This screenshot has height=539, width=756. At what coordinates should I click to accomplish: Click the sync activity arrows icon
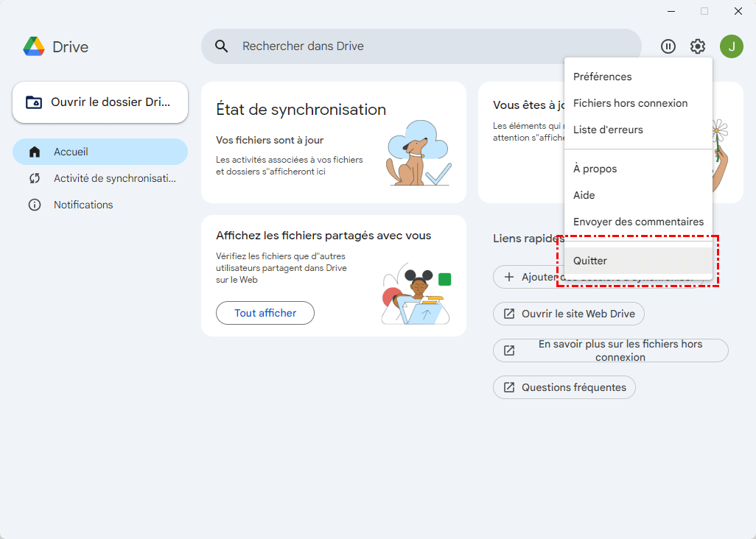[35, 178]
